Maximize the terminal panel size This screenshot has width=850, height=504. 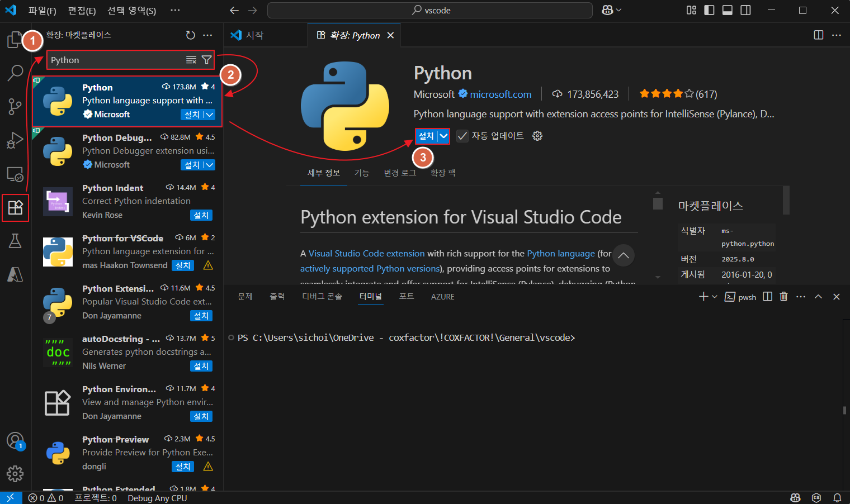pos(818,297)
